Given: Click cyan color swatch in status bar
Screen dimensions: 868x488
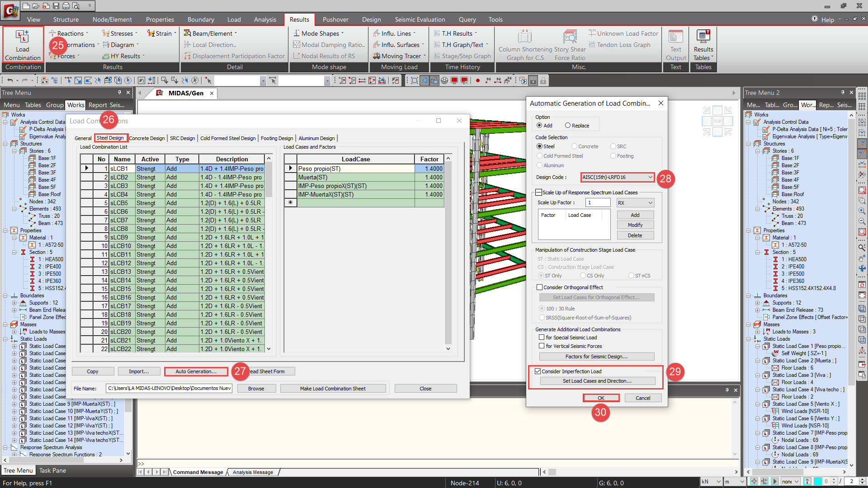Looking at the screenshot, I should coord(817,482).
